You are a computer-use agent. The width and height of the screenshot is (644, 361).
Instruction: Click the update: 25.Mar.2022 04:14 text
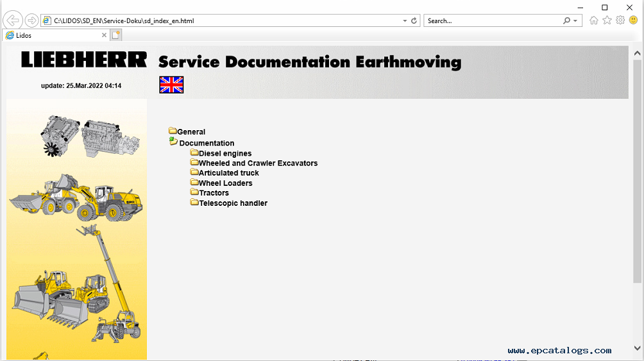(81, 86)
